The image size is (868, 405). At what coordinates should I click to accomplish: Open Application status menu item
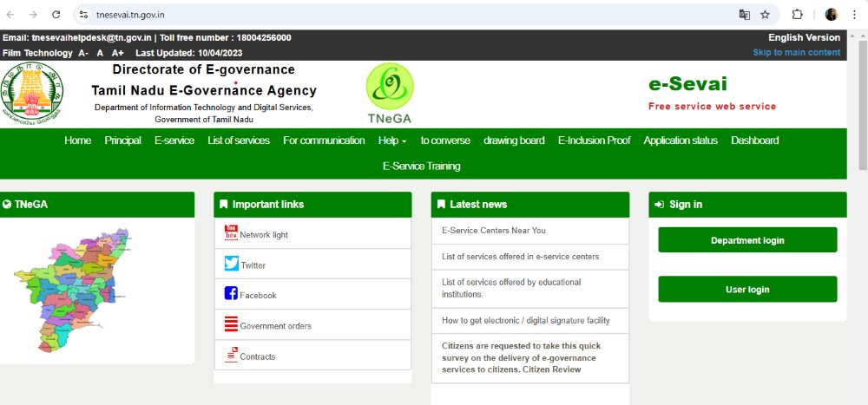tap(681, 140)
